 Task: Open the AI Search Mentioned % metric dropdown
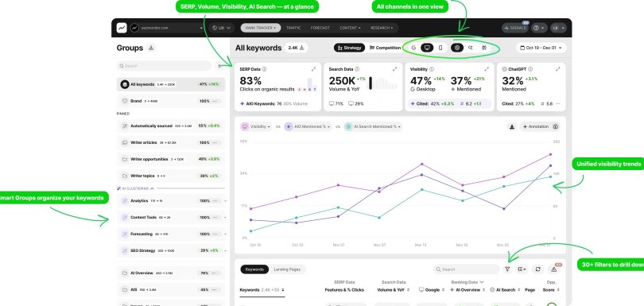tap(374, 127)
